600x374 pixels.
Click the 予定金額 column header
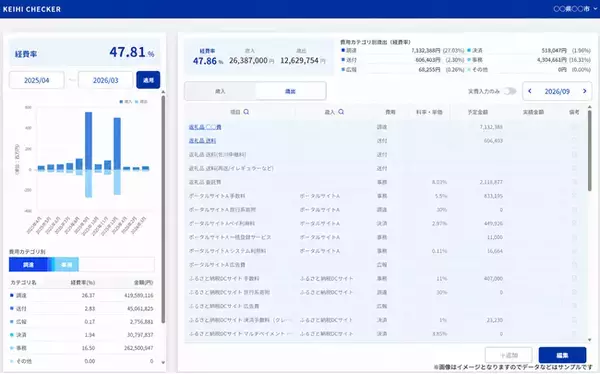[478, 112]
